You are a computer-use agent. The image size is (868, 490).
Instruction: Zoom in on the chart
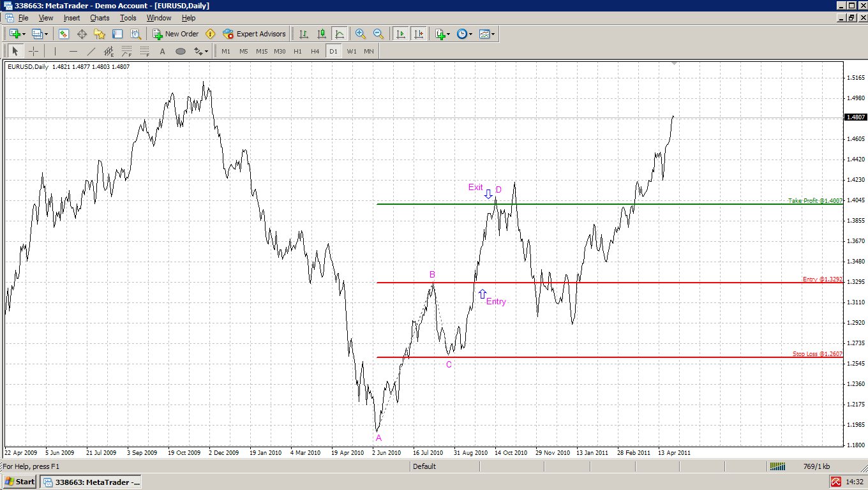[361, 34]
